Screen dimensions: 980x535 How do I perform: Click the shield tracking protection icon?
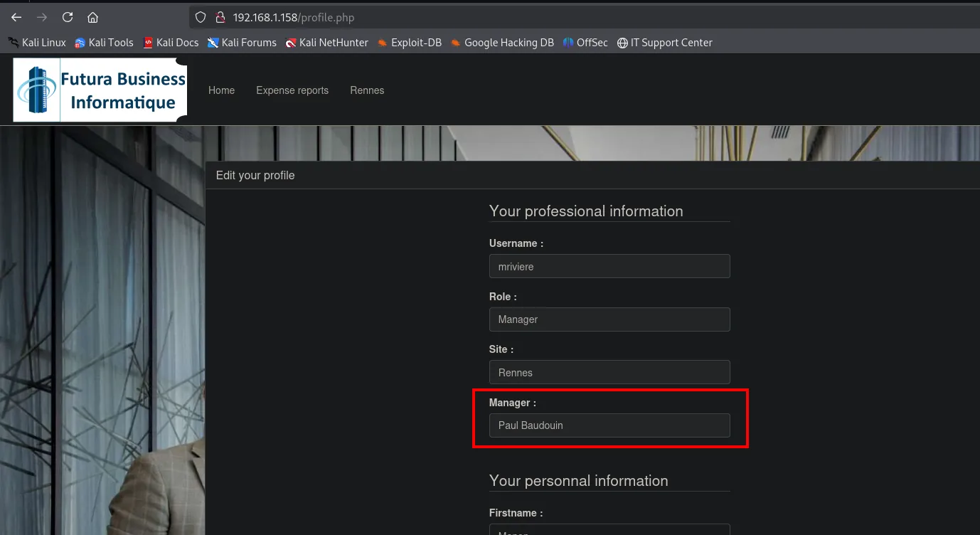tap(201, 17)
